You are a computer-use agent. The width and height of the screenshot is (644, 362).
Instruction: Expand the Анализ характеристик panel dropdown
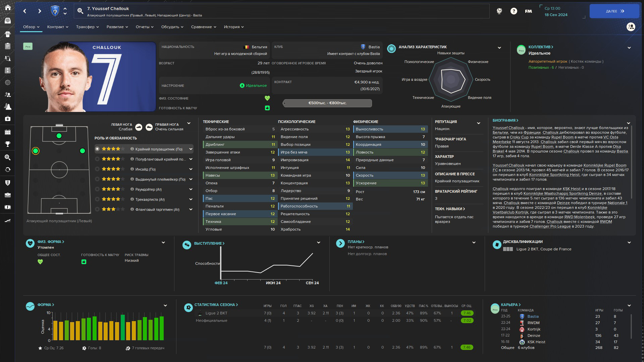[499, 48]
